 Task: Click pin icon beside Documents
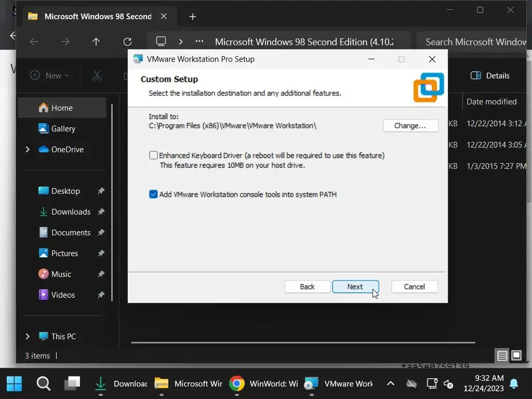pos(101,232)
